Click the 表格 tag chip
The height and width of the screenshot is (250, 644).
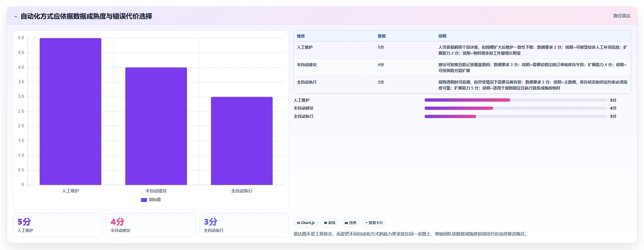pyautogui.click(x=329, y=223)
